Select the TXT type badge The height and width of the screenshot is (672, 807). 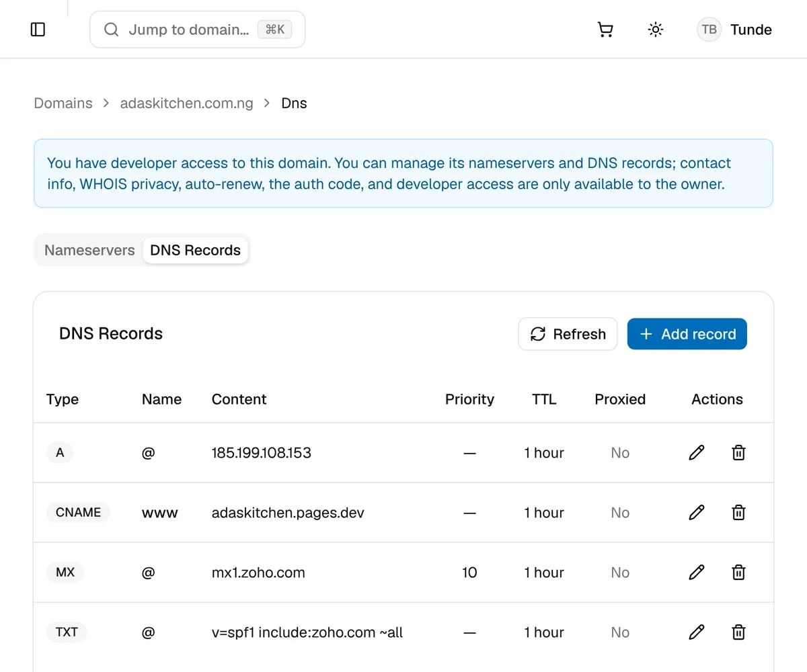[67, 632]
